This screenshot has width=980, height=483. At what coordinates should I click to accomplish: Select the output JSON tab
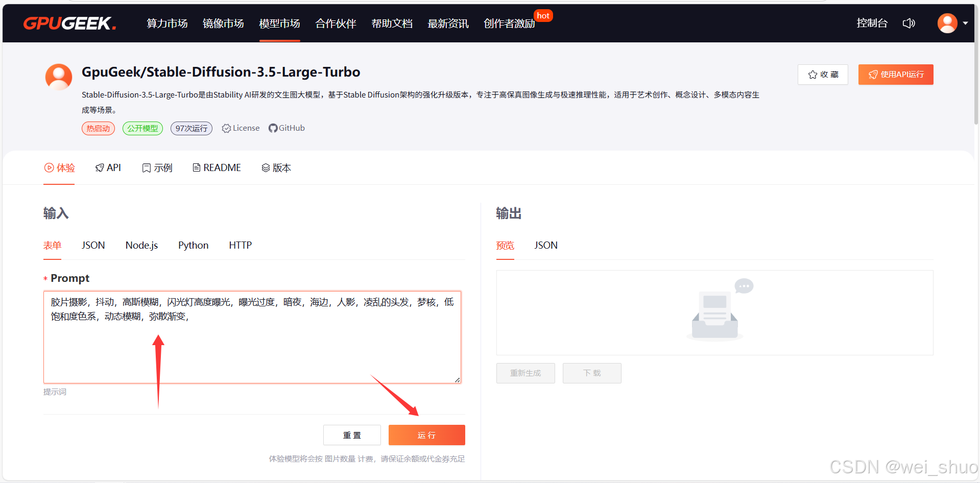click(x=546, y=246)
